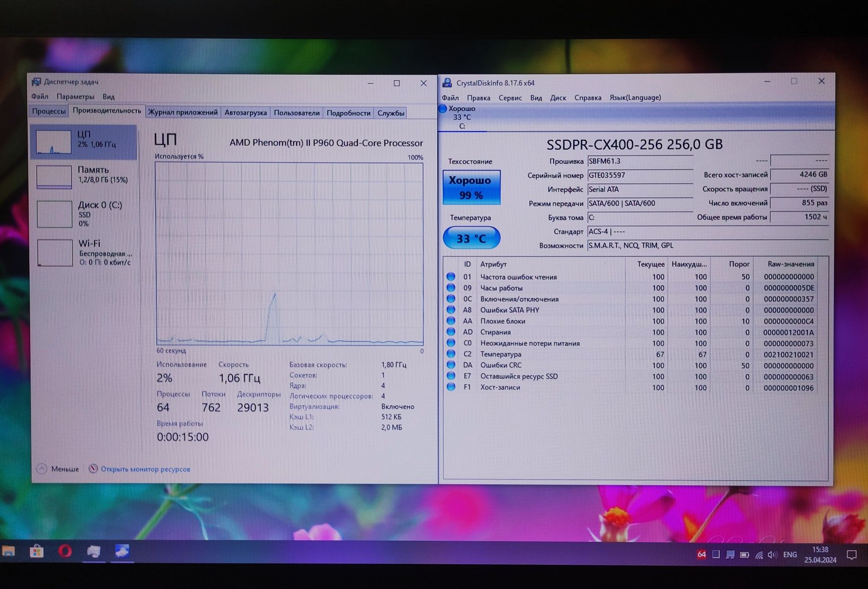Click the 33 °C temperature button
The width and height of the screenshot is (868, 589).
471,238
